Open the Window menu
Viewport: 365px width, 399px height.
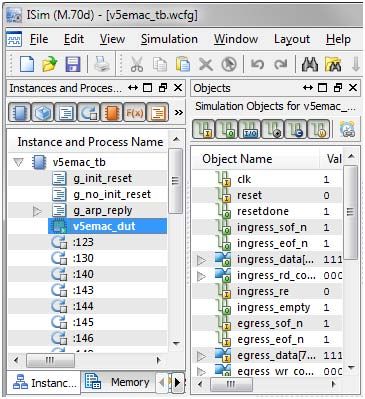click(236, 39)
